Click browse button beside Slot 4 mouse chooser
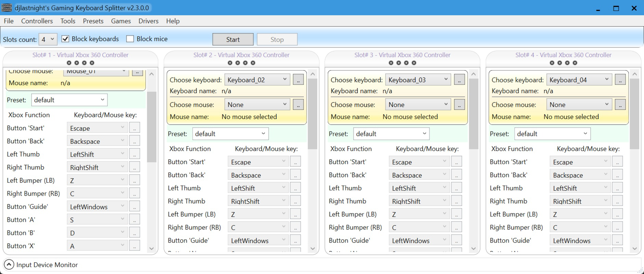644x274 pixels. 620,105
